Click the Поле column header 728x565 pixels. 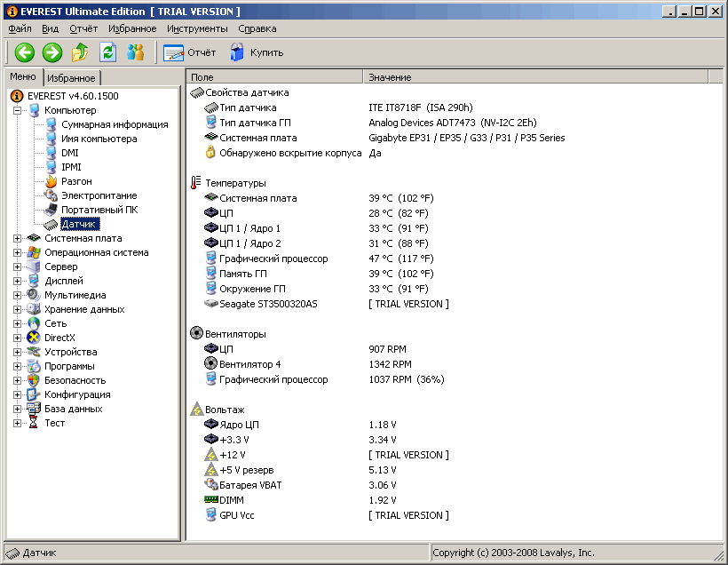click(275, 78)
